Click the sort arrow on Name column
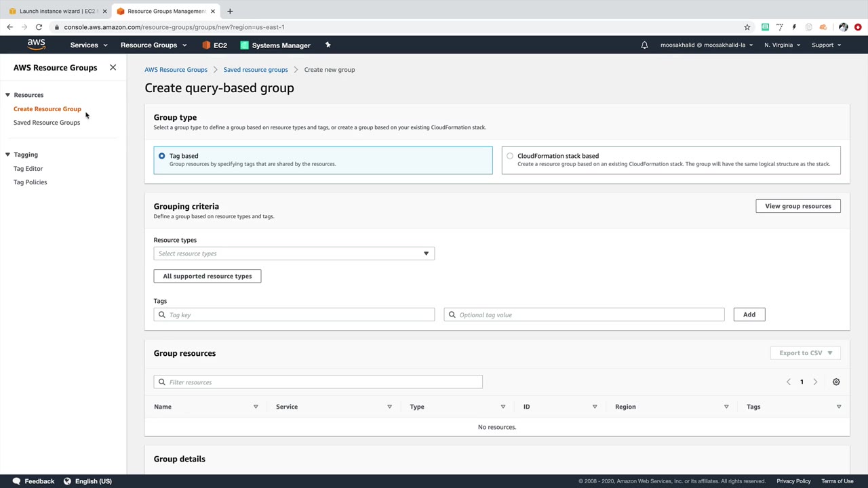The height and width of the screenshot is (488, 868). pyautogui.click(x=256, y=407)
